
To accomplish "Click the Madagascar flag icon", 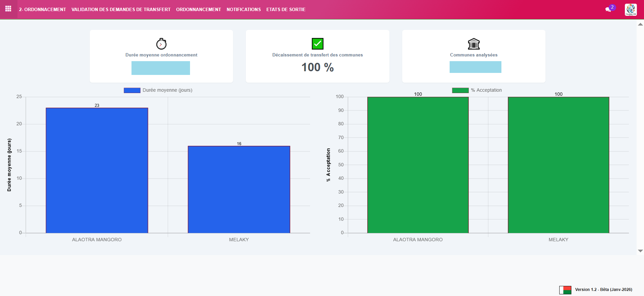I will [565, 290].
